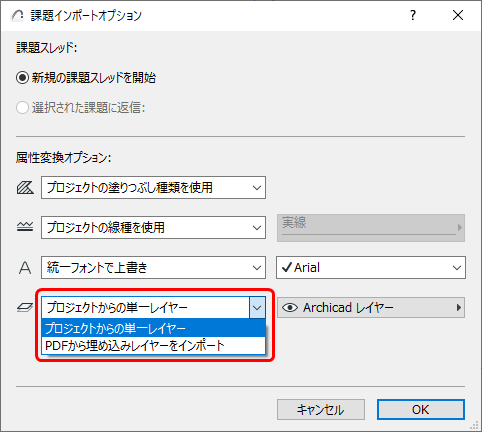Click the layer icon beside the layer dropdown
Image resolution: width=482 pixels, height=432 pixels.
click(x=25, y=307)
